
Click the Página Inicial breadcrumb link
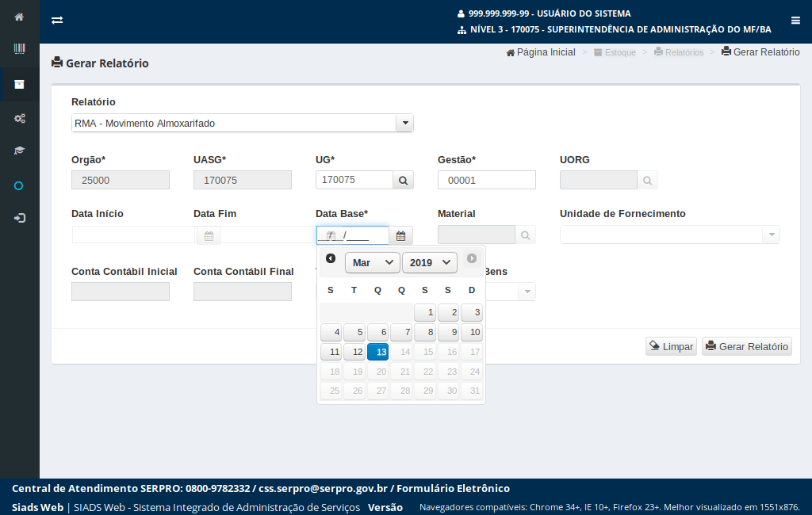541,52
